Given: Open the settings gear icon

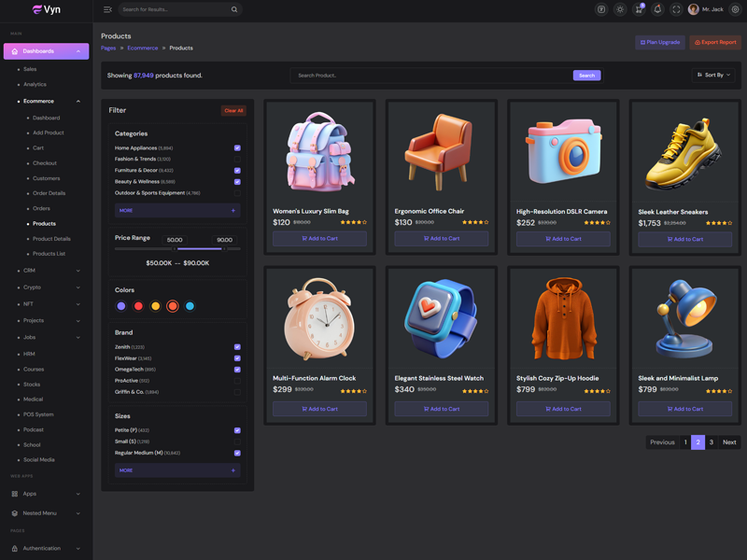Looking at the screenshot, I should 735,9.
